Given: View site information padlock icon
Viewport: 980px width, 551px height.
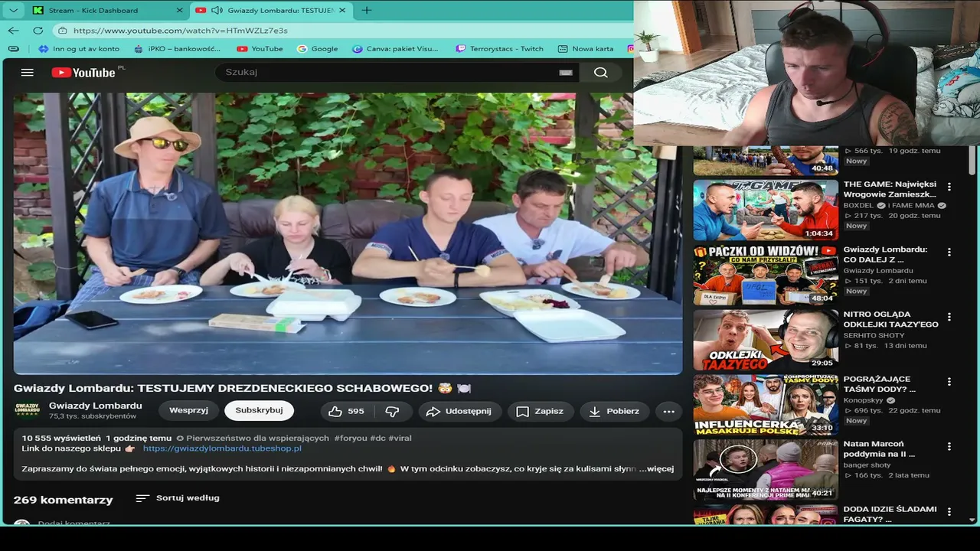Looking at the screenshot, I should 63,31.
